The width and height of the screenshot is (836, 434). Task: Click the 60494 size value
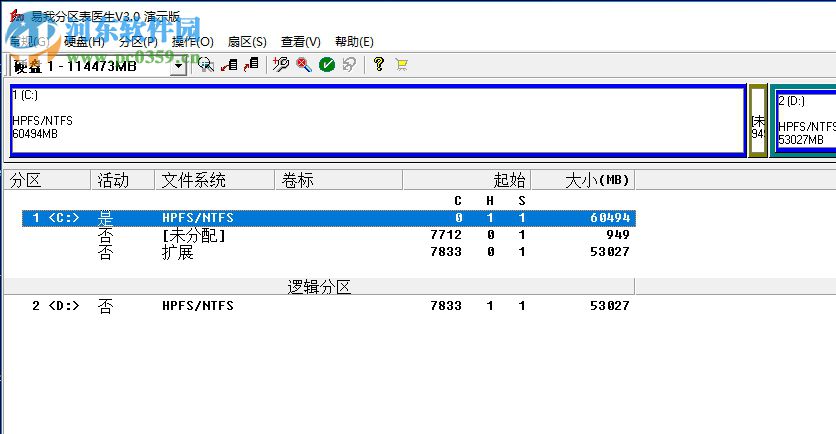point(610,218)
